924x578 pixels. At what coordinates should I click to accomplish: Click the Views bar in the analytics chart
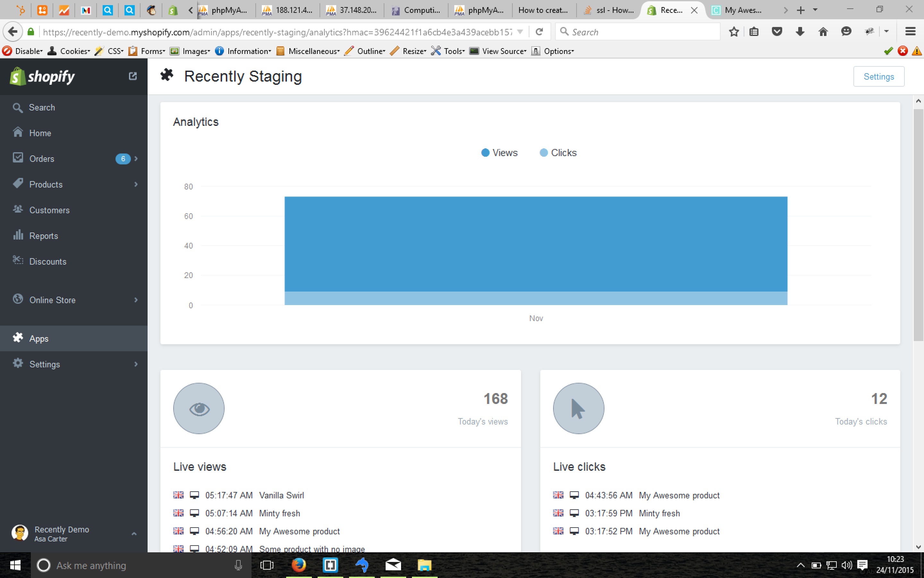[536, 244]
